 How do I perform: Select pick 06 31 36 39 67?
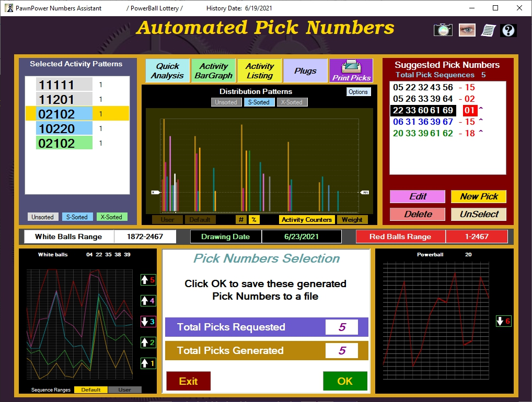pyautogui.click(x=423, y=122)
